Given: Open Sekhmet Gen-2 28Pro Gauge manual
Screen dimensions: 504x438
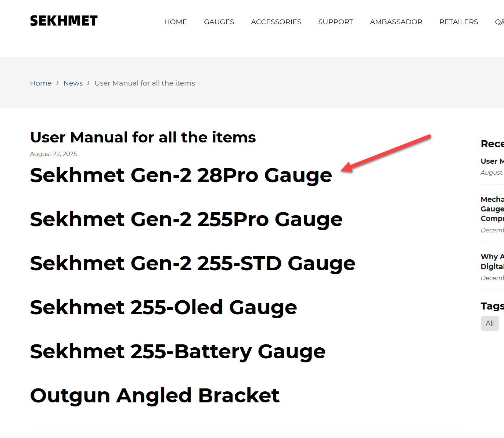Looking at the screenshot, I should tap(181, 175).
